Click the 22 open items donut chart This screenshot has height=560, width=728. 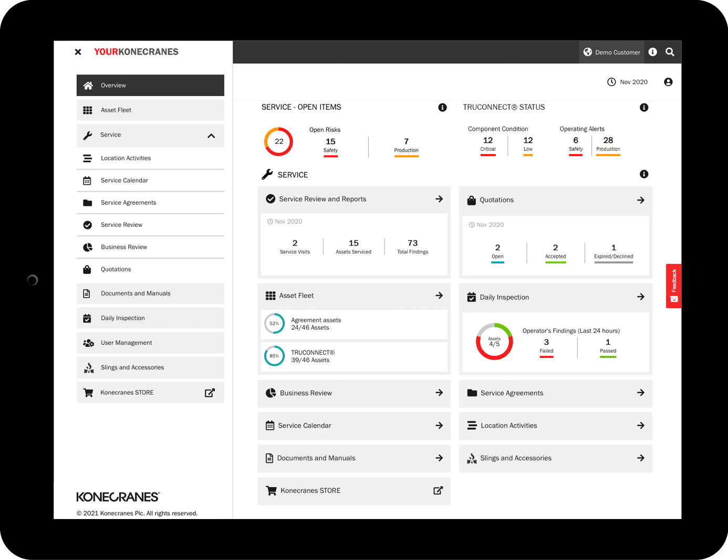coord(278,142)
